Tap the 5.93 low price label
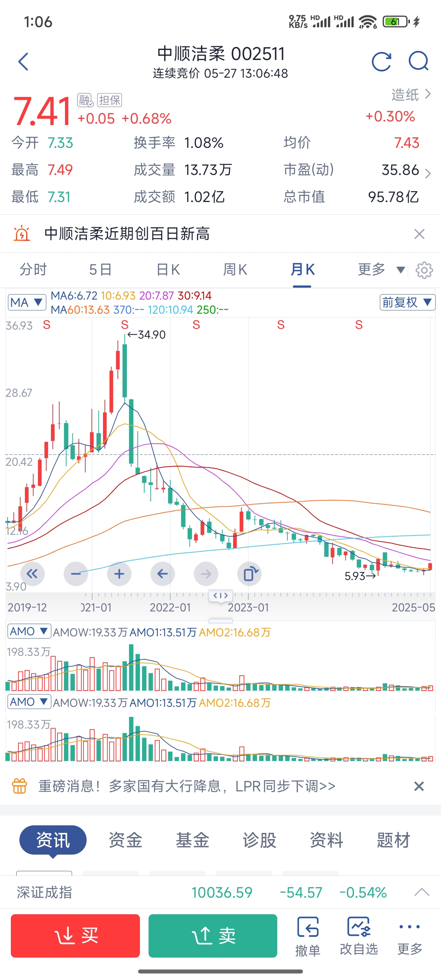The width and height of the screenshot is (441, 980). coord(360,576)
